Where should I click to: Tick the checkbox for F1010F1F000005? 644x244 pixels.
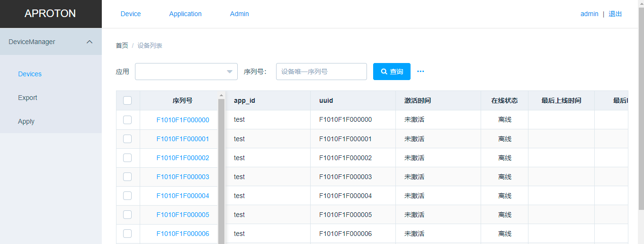pos(127,215)
